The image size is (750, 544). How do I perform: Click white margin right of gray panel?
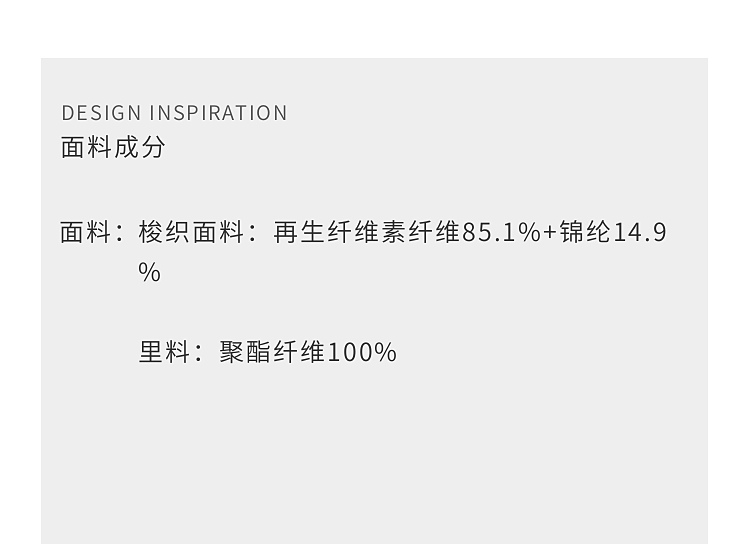coord(729,300)
